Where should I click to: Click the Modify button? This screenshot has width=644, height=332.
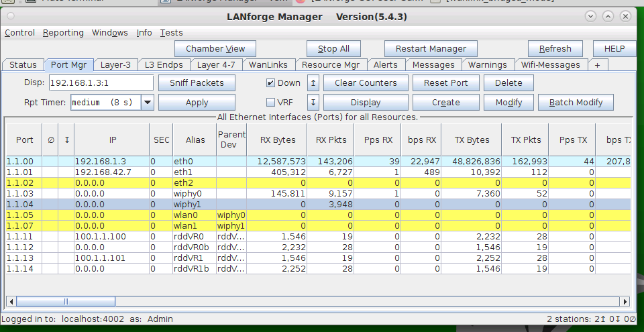(508, 103)
